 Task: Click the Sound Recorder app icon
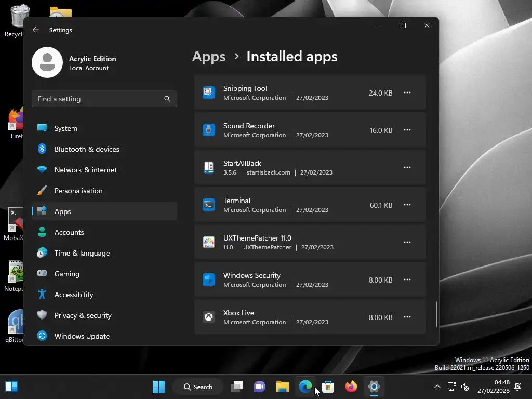[x=209, y=130]
